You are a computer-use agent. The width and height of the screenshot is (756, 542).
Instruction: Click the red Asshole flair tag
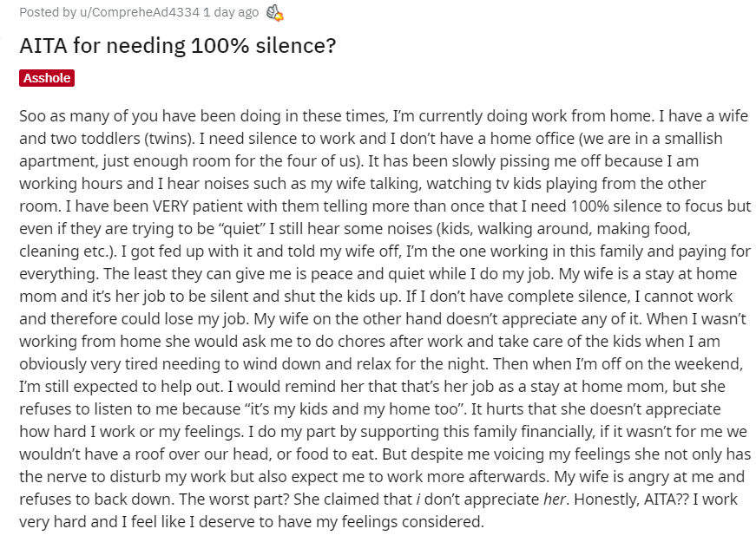tap(47, 78)
